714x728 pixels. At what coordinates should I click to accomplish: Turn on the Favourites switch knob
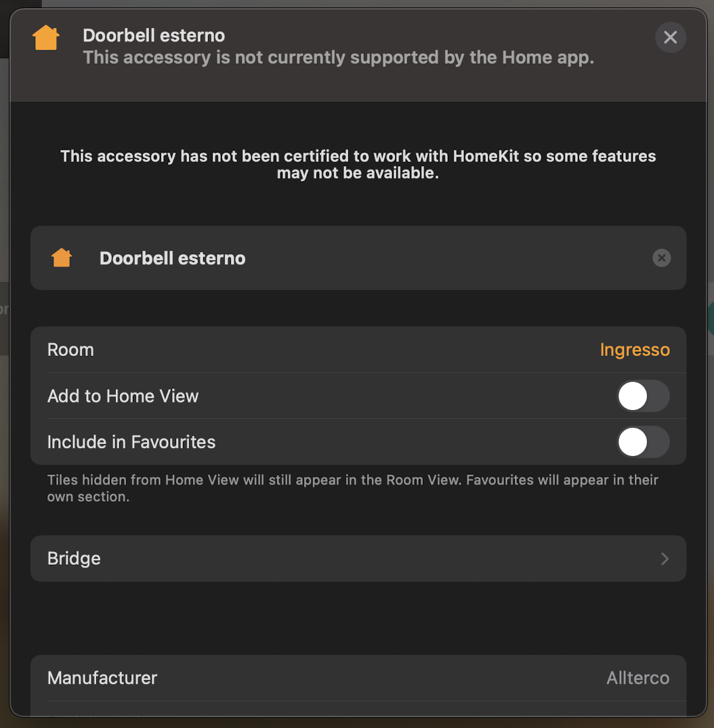633,442
